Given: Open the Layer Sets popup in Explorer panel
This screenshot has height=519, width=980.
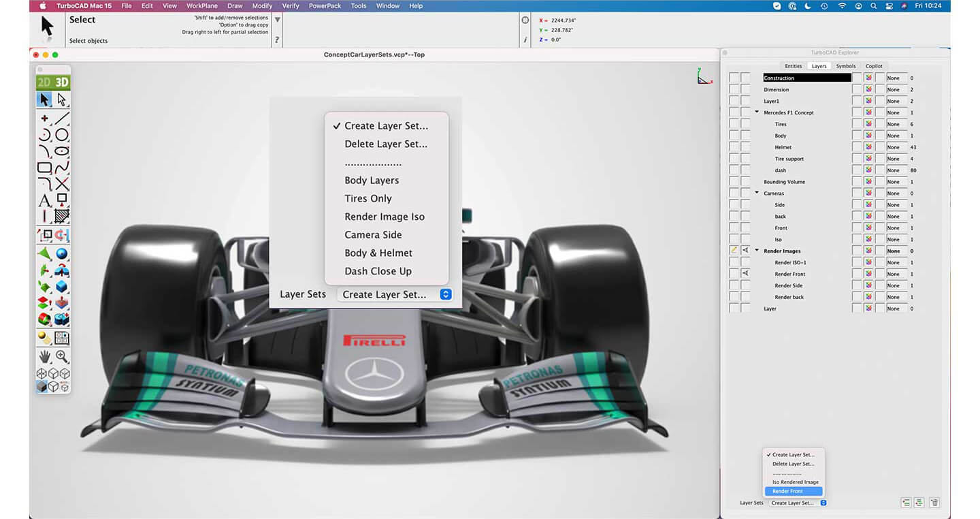Looking at the screenshot, I should point(798,503).
